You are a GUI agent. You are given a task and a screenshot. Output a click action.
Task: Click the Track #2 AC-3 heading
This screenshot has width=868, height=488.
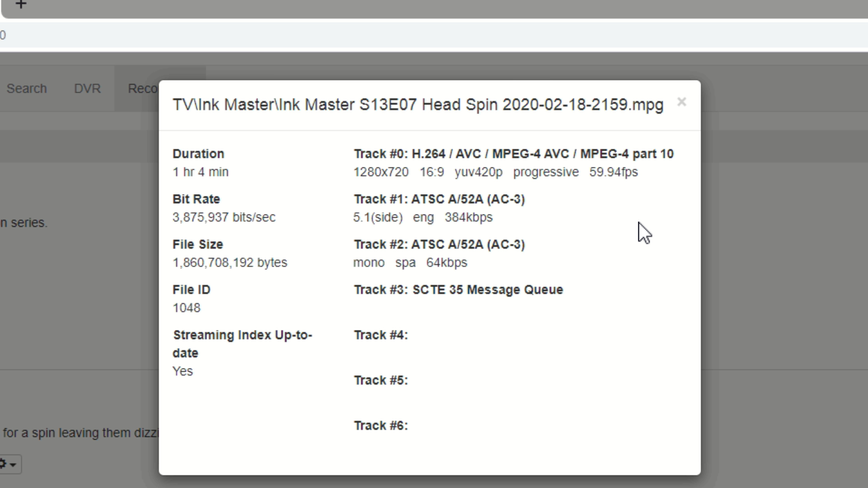click(x=439, y=244)
